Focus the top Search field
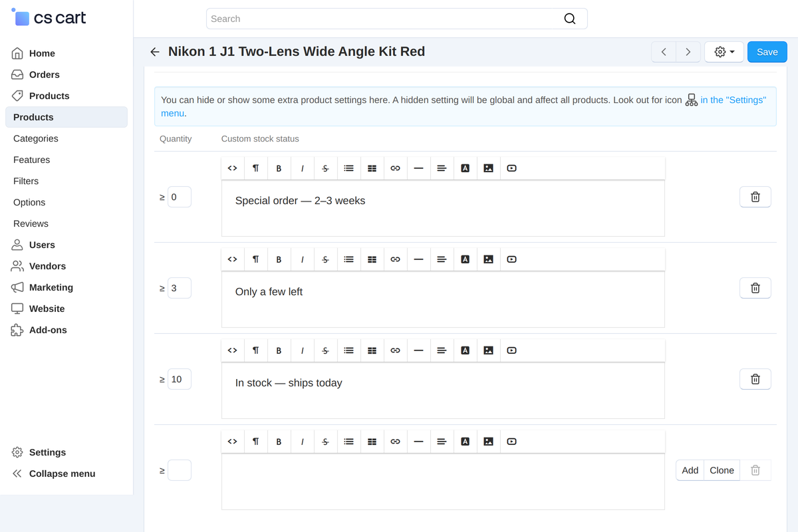Viewport: 798px width, 532px height. (396, 19)
